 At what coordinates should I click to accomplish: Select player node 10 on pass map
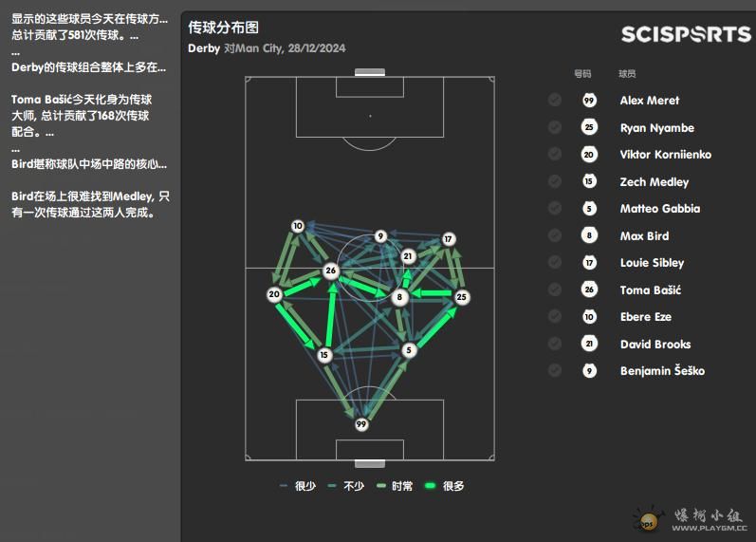coord(298,226)
